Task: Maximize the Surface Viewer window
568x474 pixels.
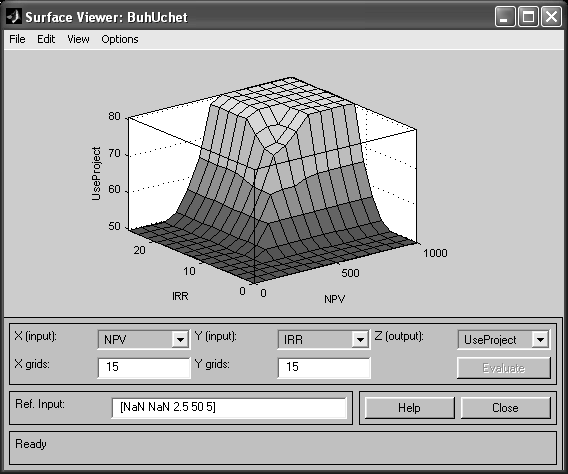Action: pos(528,17)
